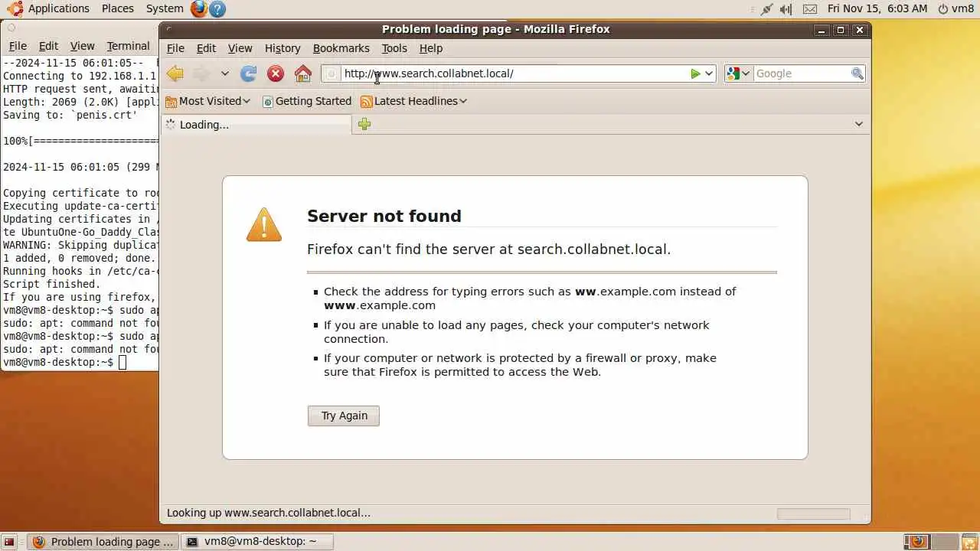Open Firefox Help menu
This screenshot has width=980, height=551.
(431, 48)
